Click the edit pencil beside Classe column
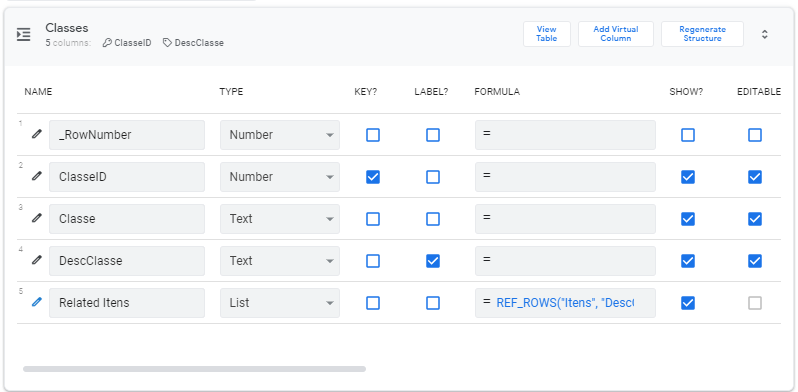This screenshot has height=392, width=798. click(37, 218)
